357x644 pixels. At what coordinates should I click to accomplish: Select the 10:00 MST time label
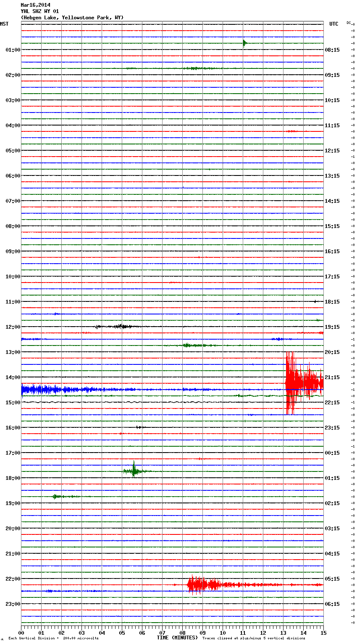pos(13,277)
